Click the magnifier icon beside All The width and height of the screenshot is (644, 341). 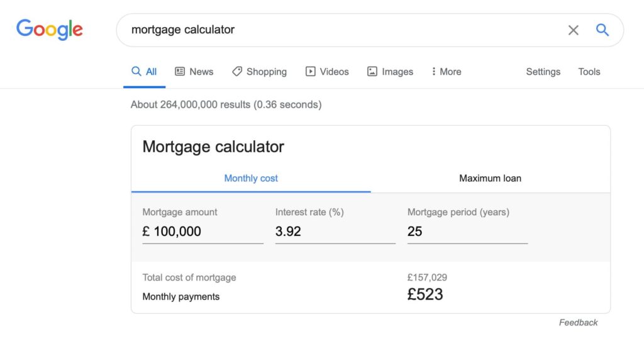(x=136, y=71)
